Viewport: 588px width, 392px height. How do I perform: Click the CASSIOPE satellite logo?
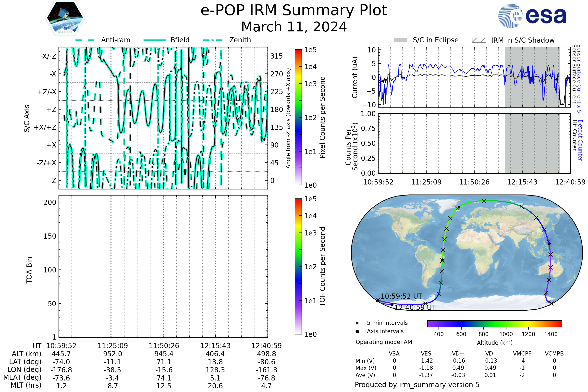tap(65, 18)
